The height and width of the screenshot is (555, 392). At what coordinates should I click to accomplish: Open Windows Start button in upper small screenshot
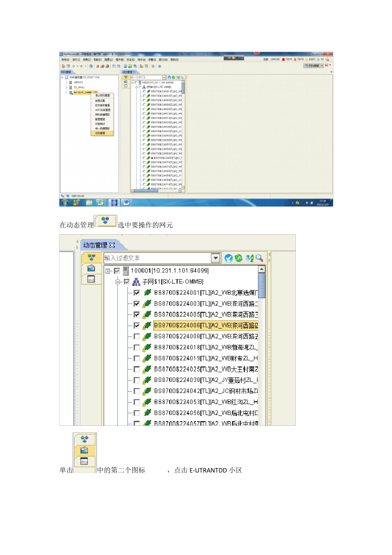tap(65, 202)
